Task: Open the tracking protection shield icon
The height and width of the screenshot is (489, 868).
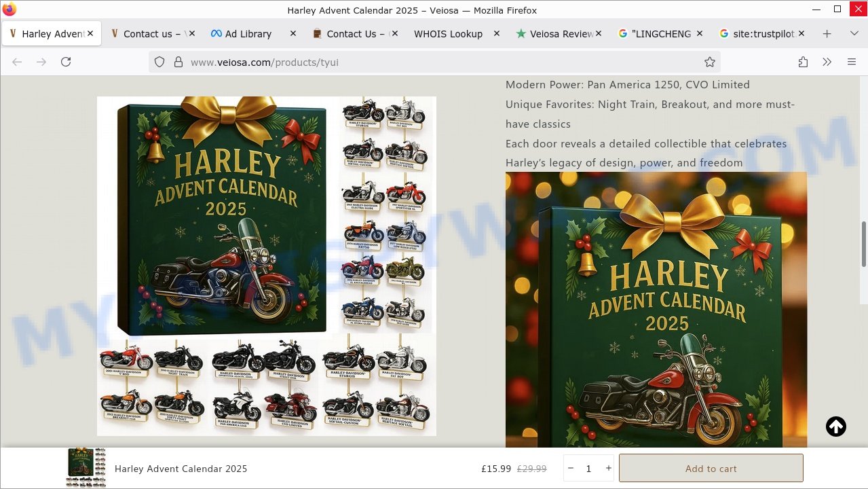Action: pyautogui.click(x=159, y=62)
